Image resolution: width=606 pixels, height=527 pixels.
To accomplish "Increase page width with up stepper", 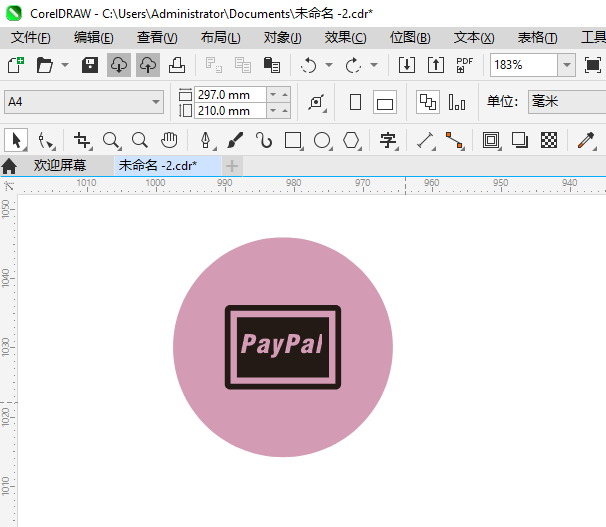I will pos(285,95).
